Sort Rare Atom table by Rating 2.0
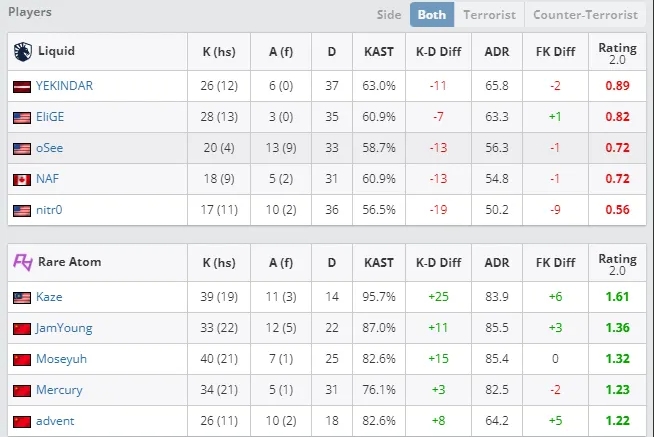This screenshot has width=654, height=437. click(617, 263)
